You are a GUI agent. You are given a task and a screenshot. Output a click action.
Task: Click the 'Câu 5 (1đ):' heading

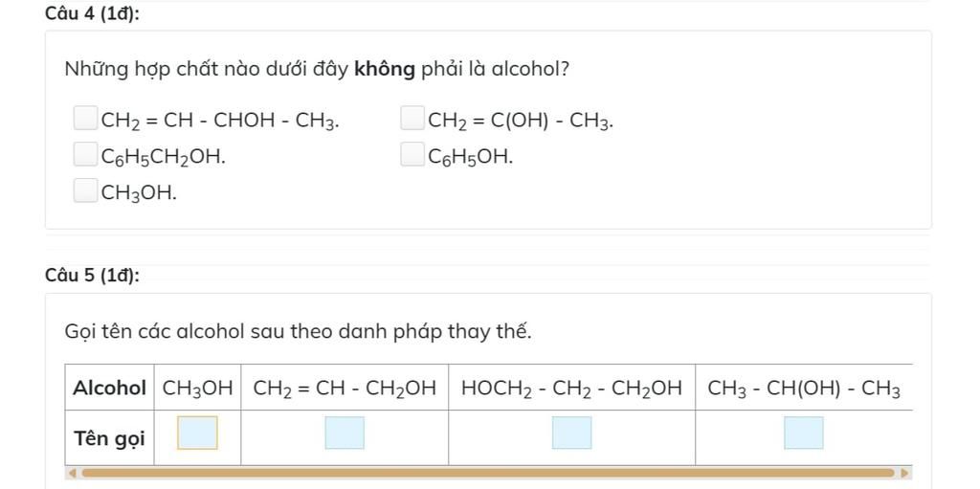coord(93,277)
